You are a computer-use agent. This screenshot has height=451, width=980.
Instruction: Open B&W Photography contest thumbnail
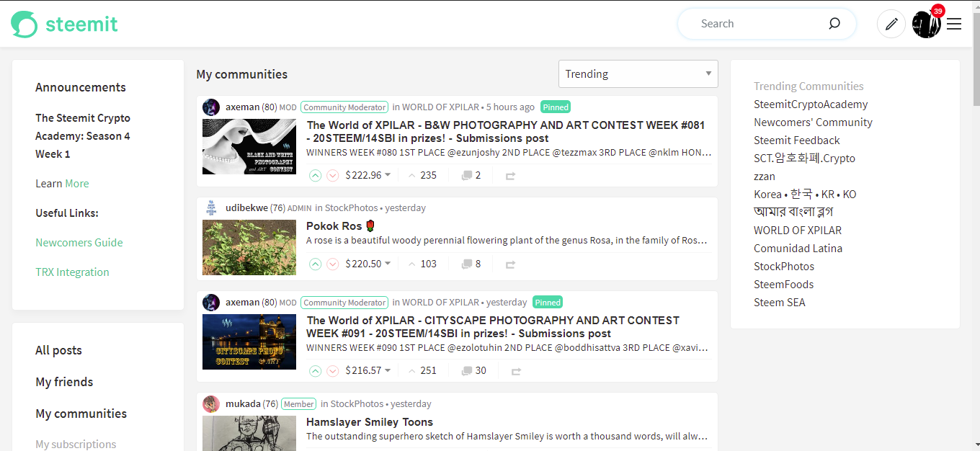(249, 147)
